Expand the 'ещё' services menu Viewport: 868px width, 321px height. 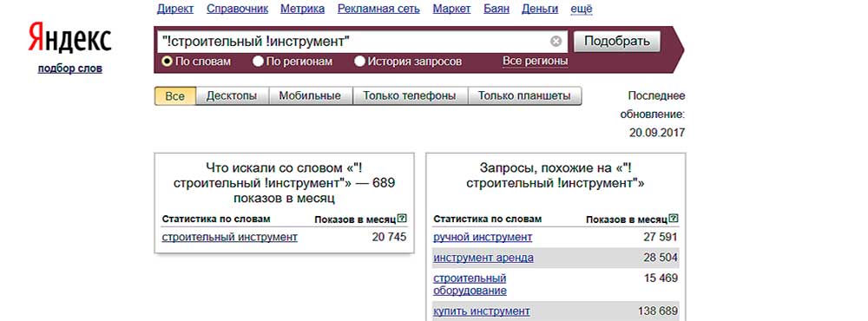(582, 9)
